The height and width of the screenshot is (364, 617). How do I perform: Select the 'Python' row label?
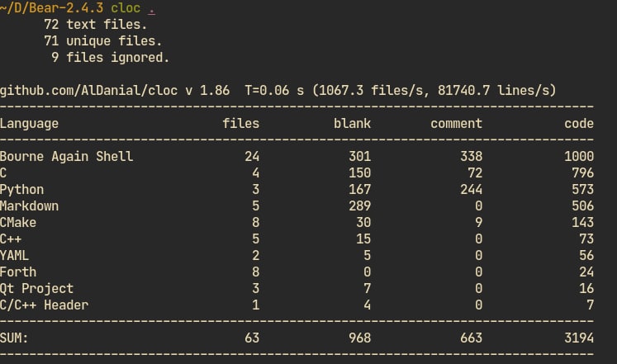21,190
